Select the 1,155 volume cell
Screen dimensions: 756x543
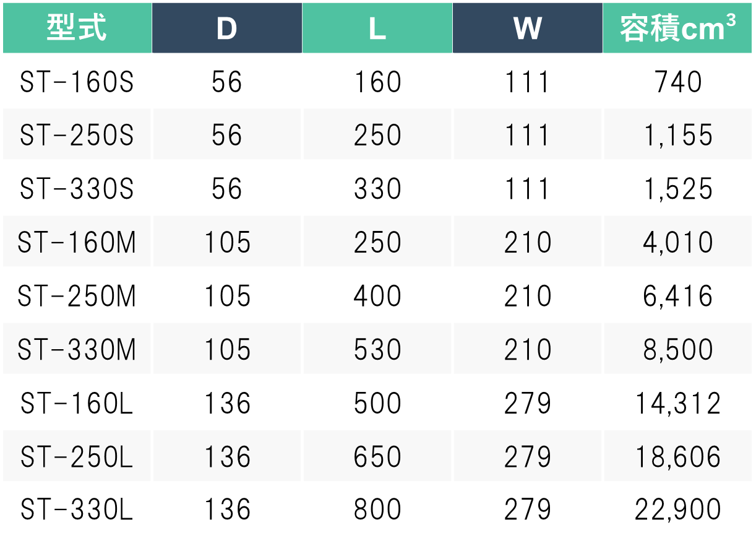(678, 136)
